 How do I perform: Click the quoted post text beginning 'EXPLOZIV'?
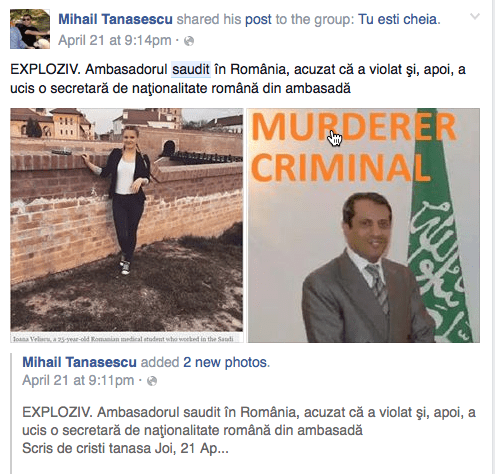pos(249,421)
